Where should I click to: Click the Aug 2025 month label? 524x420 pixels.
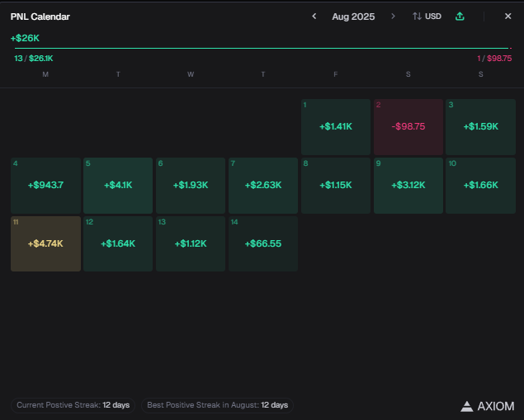[353, 17]
